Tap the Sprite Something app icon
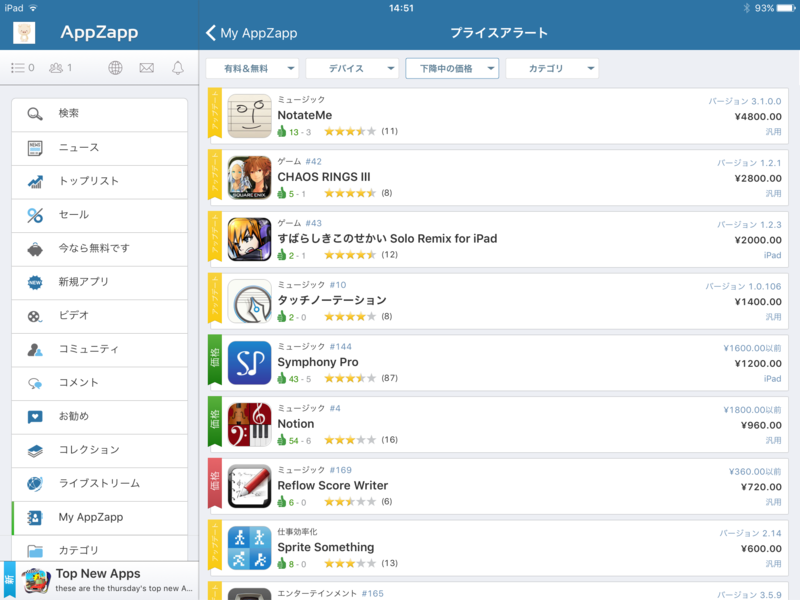Viewport: 800px width, 600px height. (249, 548)
